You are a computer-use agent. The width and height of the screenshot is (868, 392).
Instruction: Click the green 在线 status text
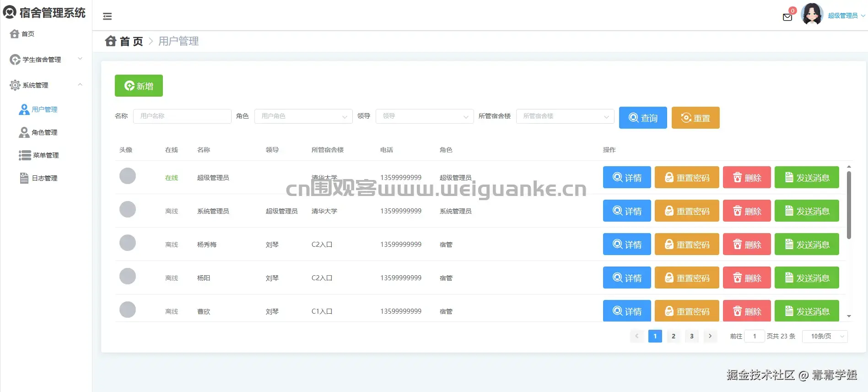(x=172, y=178)
